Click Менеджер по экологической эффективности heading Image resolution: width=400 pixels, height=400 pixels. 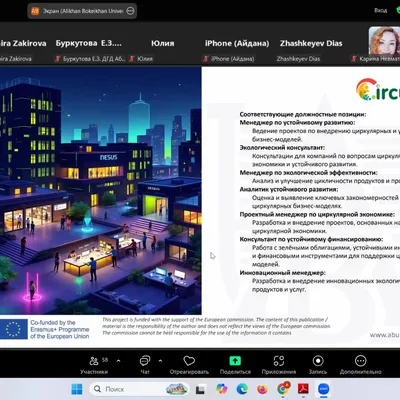[x=308, y=173]
